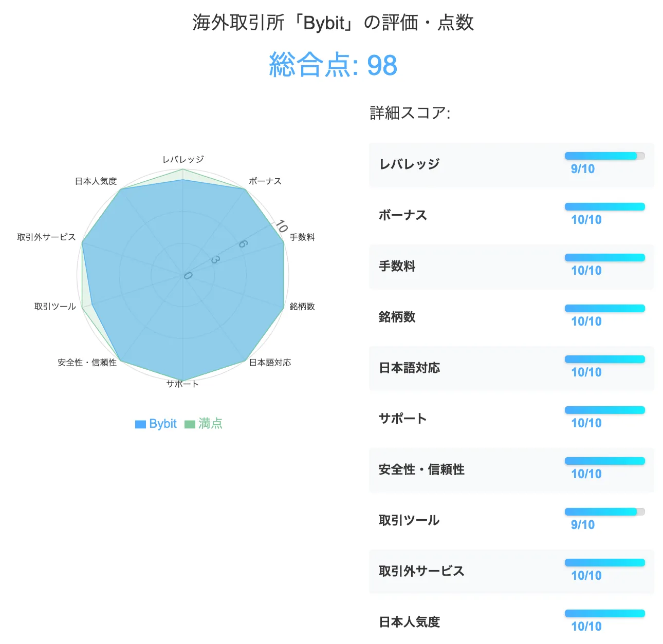Click the レバレッジ axis label on radar chart
This screenshot has height=644, width=663.
pyautogui.click(x=183, y=159)
